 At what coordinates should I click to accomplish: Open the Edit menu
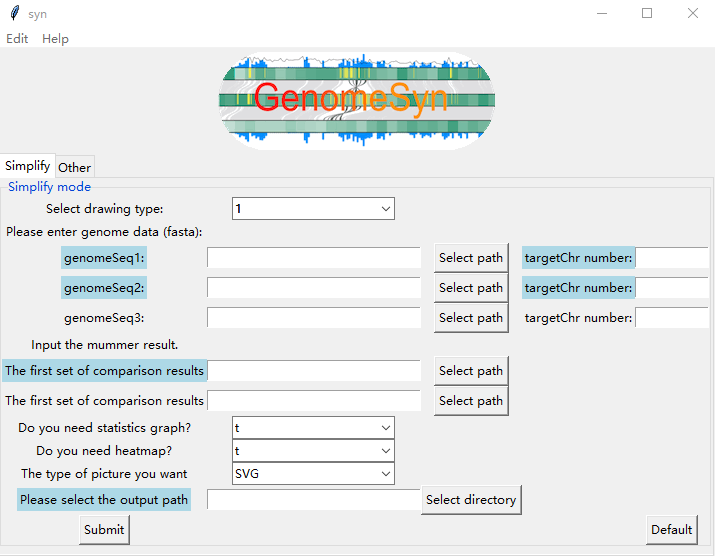point(17,39)
